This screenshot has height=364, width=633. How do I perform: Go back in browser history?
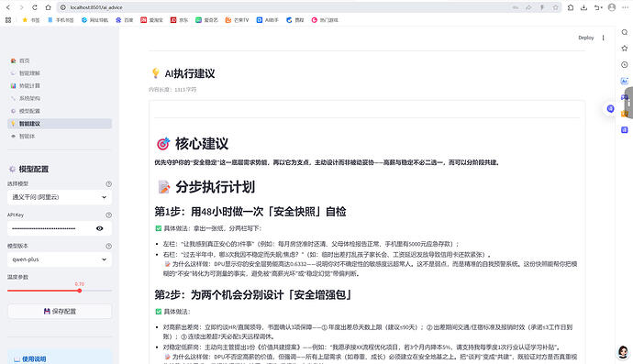(x=8, y=7)
